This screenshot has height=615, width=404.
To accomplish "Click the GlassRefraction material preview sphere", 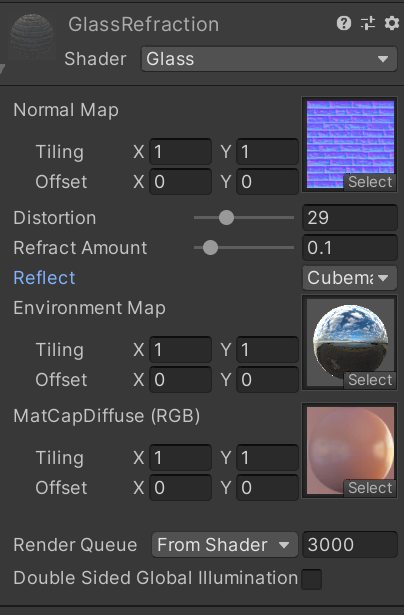I will tap(32, 37).
